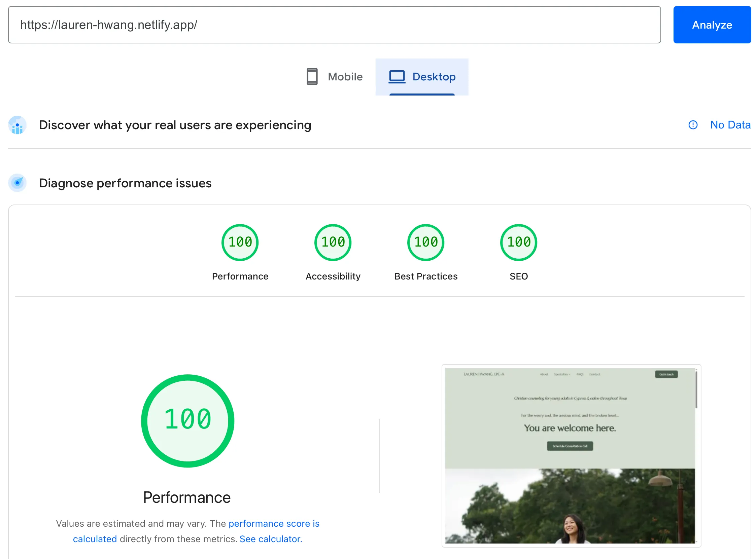Viewport: 756px width, 559px height.
Task: Open the Accessibility 100 score gauge
Action: click(x=333, y=242)
